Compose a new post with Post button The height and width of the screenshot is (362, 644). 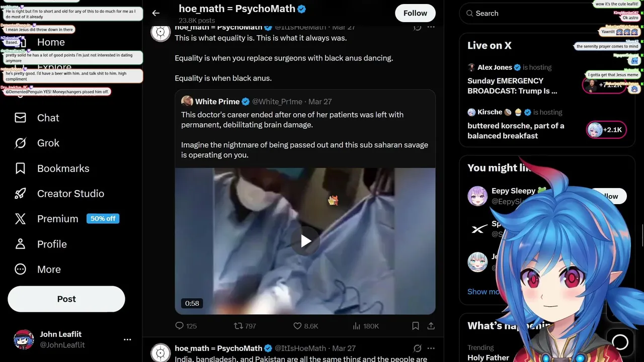pyautogui.click(x=66, y=299)
